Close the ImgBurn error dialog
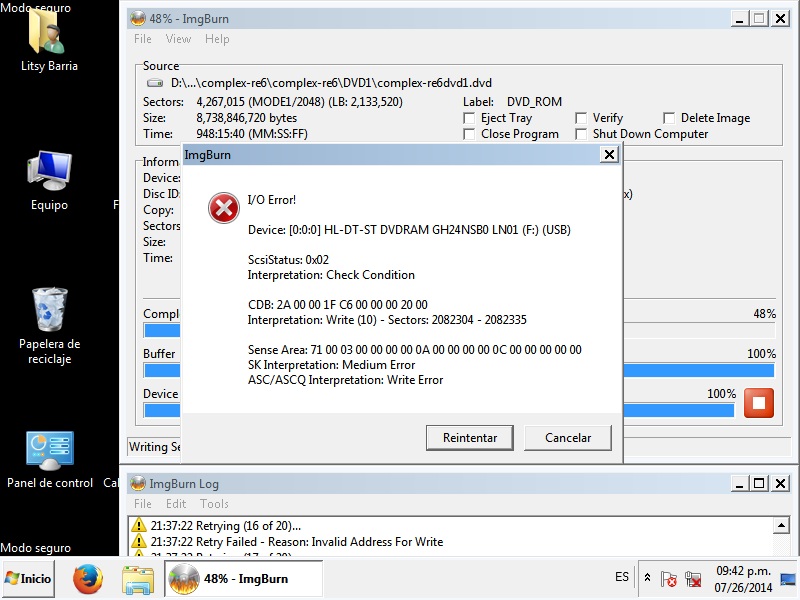 [609, 154]
